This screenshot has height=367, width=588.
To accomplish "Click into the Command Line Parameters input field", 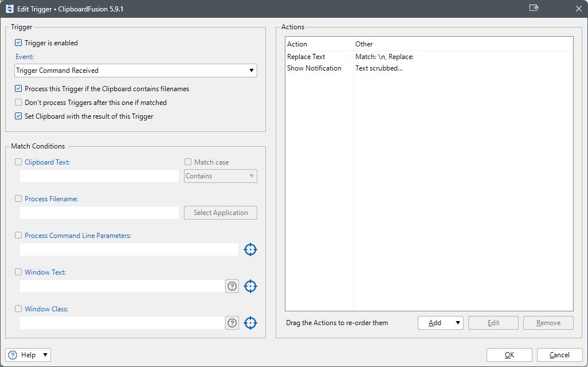I will tap(129, 249).
